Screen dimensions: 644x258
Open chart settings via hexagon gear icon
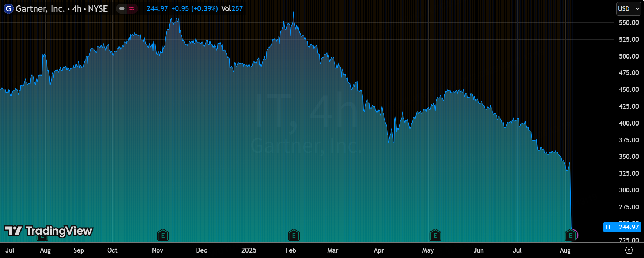tap(629, 250)
